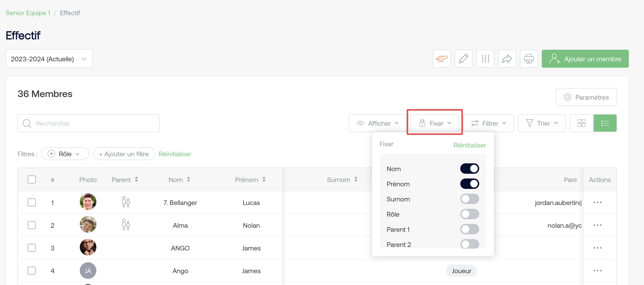644x285 pixels.
Task: Click the printer icon button
Action: [528, 59]
